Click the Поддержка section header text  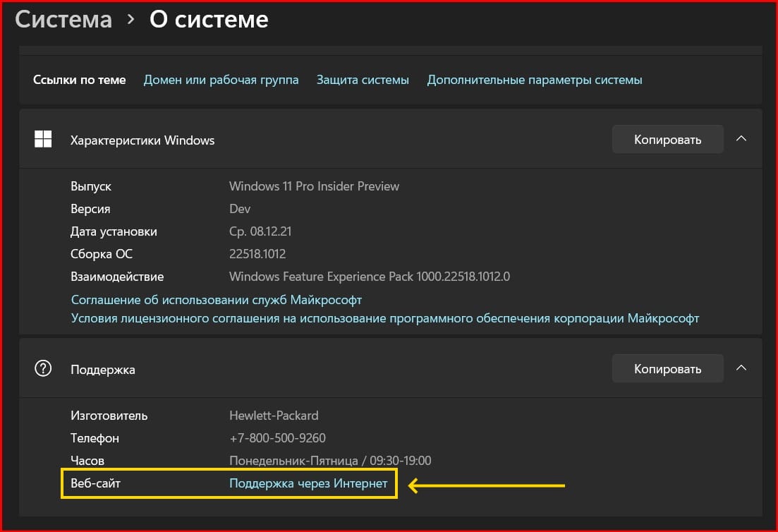[x=103, y=370]
